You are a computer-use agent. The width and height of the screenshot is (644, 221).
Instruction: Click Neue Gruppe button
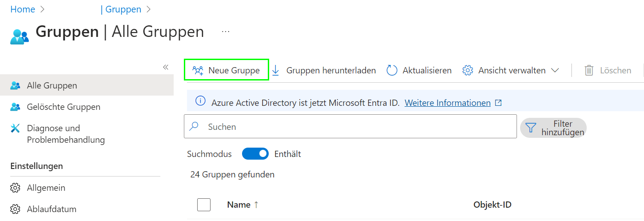pos(227,70)
